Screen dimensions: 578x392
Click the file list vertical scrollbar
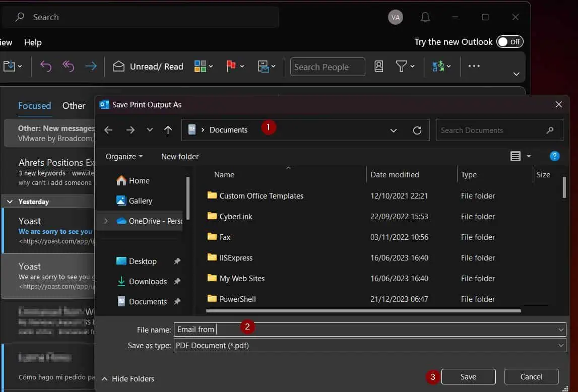point(564,187)
